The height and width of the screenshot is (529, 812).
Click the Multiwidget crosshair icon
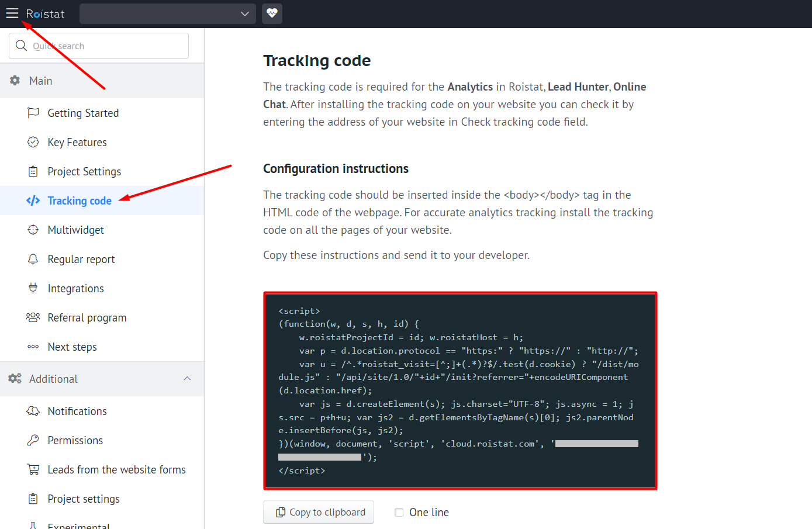click(x=33, y=230)
